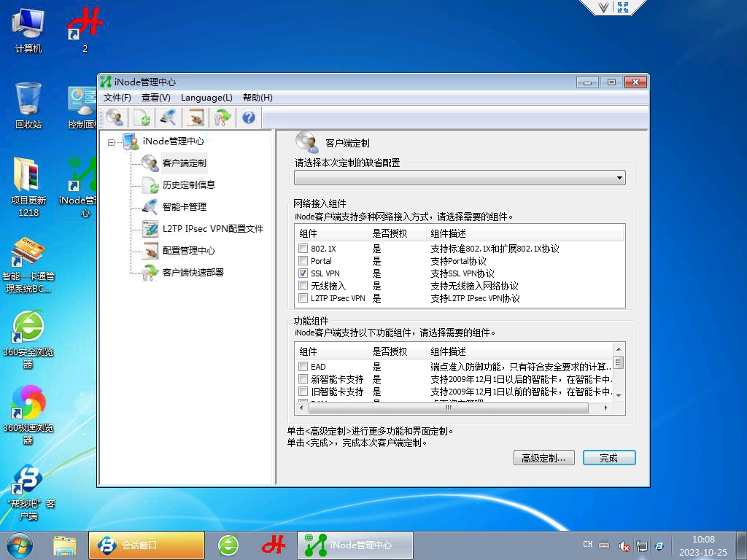747x560 pixels.
Task: Open the Windows Start menu
Action: click(x=19, y=545)
